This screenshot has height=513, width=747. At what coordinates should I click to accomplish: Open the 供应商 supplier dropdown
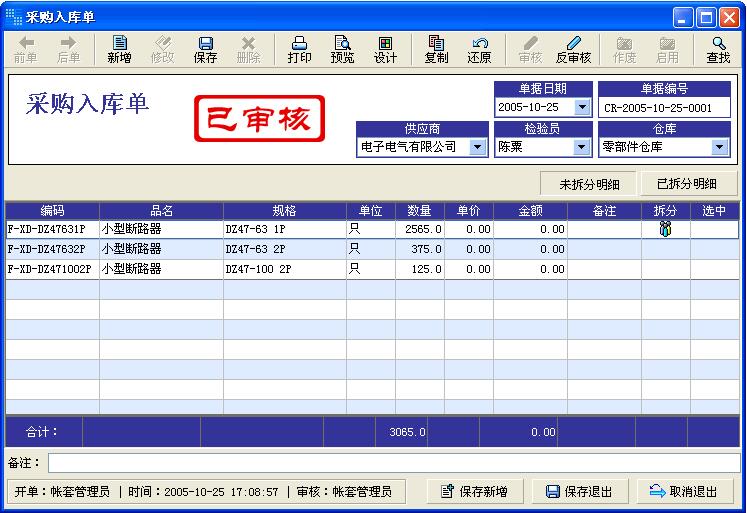pyautogui.click(x=477, y=147)
